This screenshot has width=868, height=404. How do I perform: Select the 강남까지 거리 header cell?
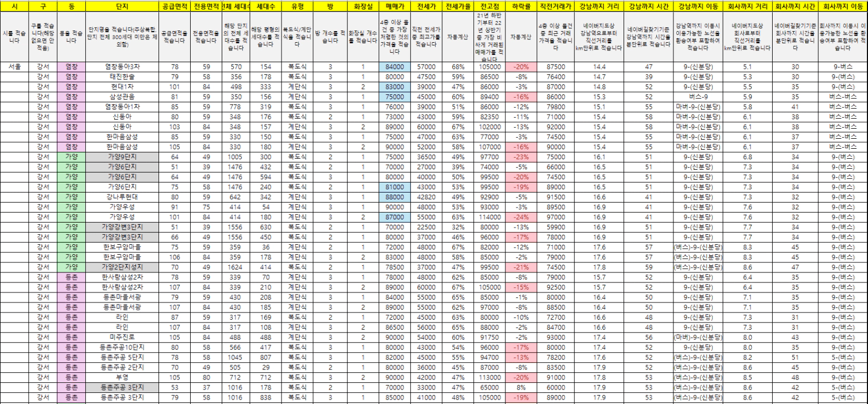pyautogui.click(x=599, y=7)
